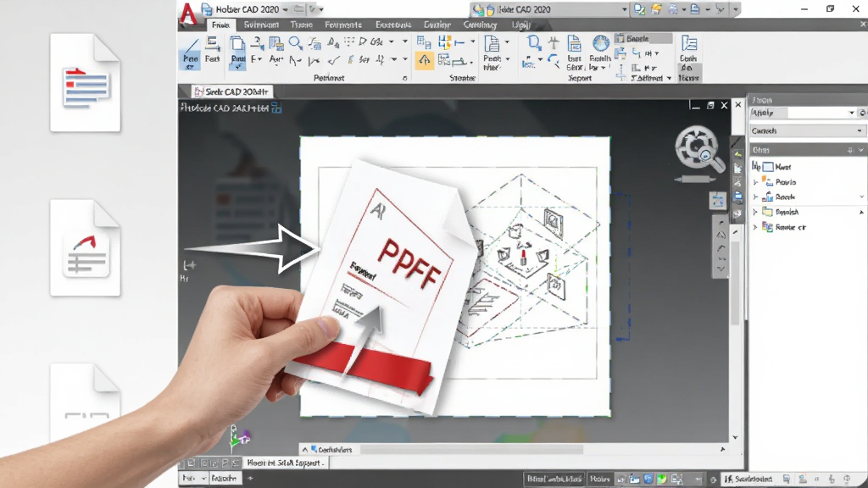Click the Petlonent panel dialog launcher
The height and width of the screenshot is (488, 868).
coord(404,79)
